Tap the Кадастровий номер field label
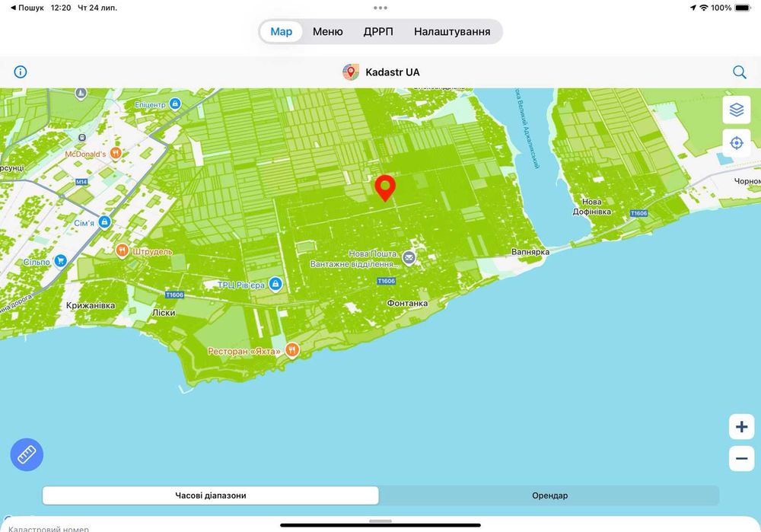The image size is (761, 532). pyautogui.click(x=49, y=529)
